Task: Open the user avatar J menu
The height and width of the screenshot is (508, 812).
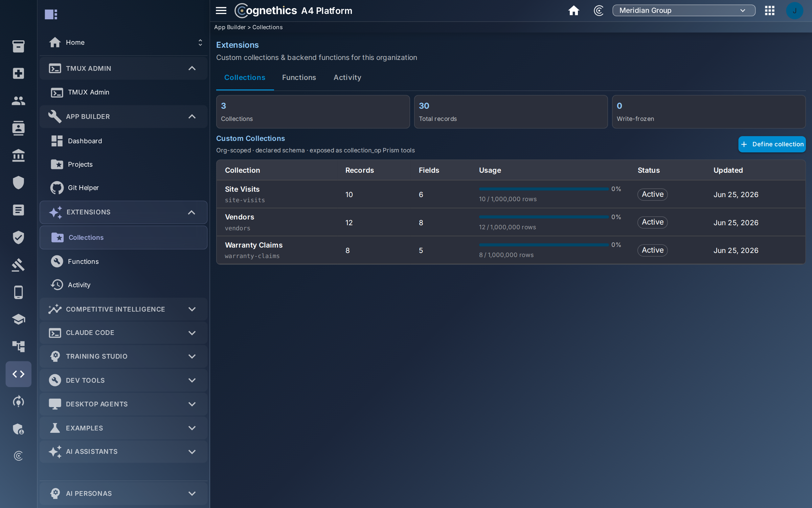Action: pos(794,10)
